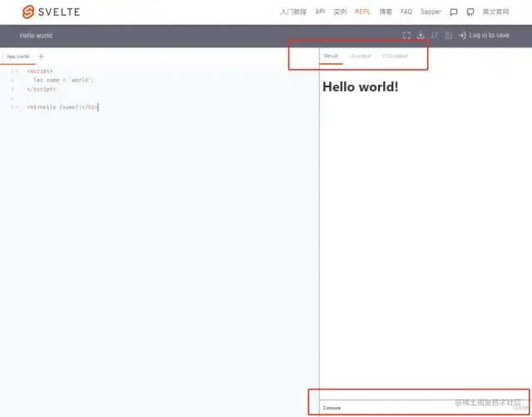Click the <h1>Hello {name}! code line
The image size is (532, 417).
(63, 107)
